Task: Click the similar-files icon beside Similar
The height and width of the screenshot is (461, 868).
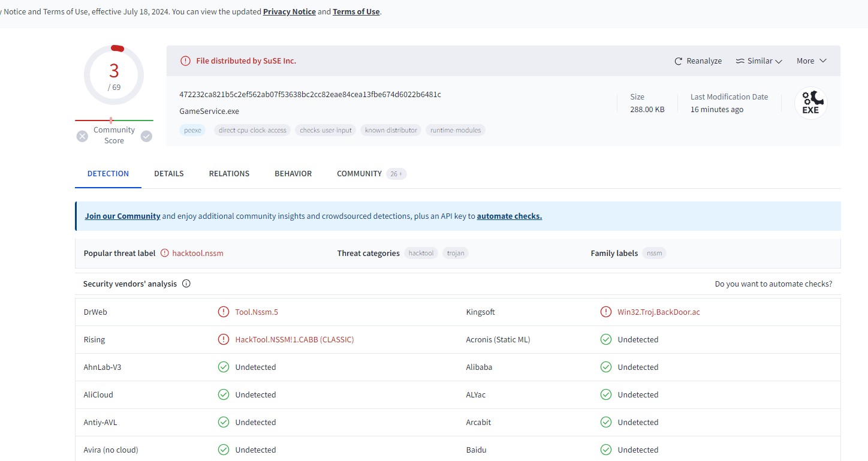Action: coord(740,61)
